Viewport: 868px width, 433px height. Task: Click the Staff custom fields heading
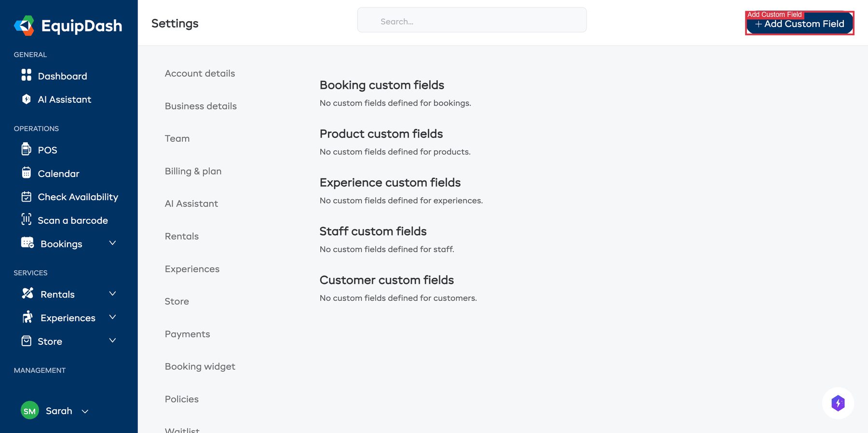coord(373,231)
